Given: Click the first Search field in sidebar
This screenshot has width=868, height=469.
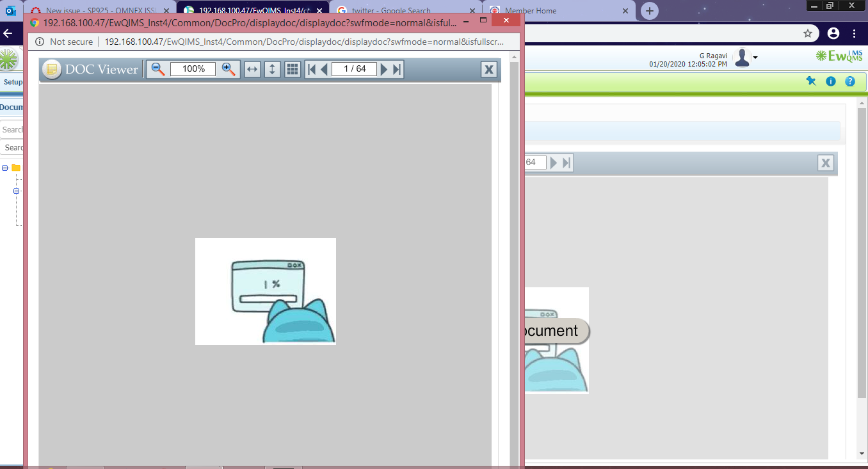Looking at the screenshot, I should pyautogui.click(x=12, y=129).
